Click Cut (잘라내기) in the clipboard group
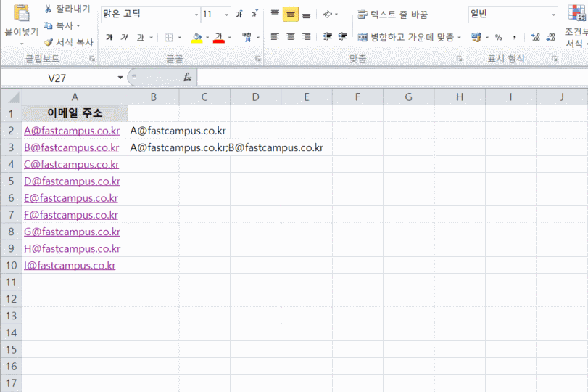The width and height of the screenshot is (588, 392). (x=67, y=9)
